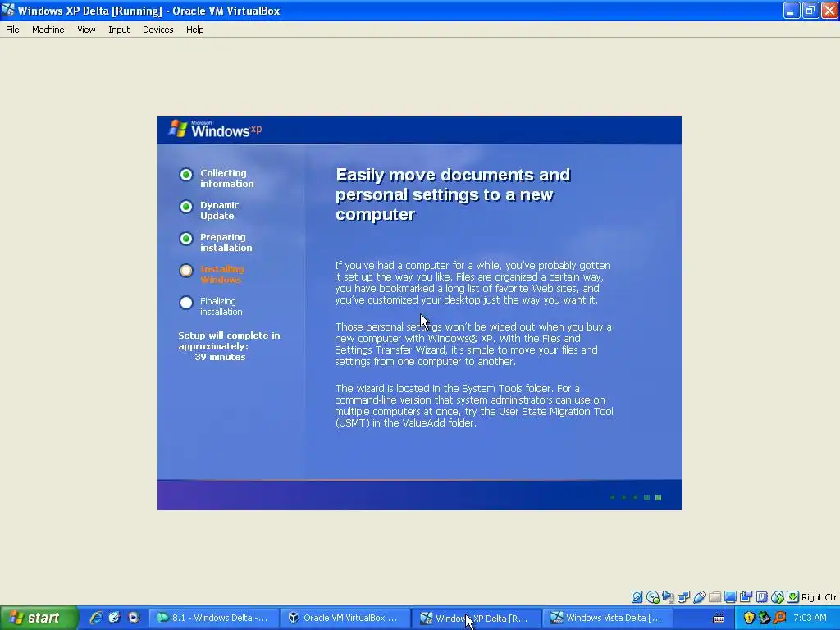The height and width of the screenshot is (630, 840).
Task: Click the shared folders status icon
Action: [x=714, y=597]
